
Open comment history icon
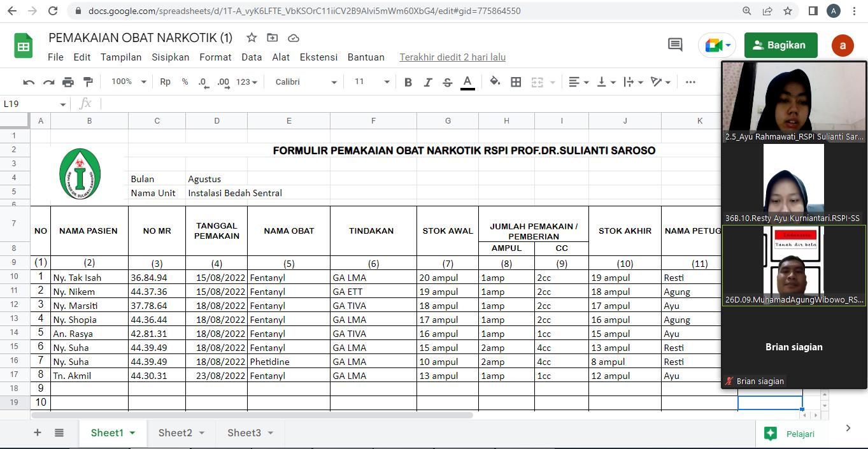[x=675, y=45]
